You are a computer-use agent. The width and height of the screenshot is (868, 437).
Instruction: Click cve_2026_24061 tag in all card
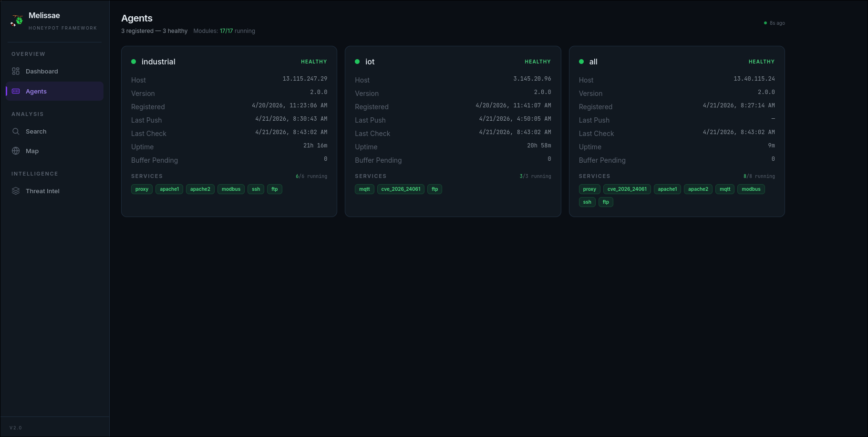[627, 189]
